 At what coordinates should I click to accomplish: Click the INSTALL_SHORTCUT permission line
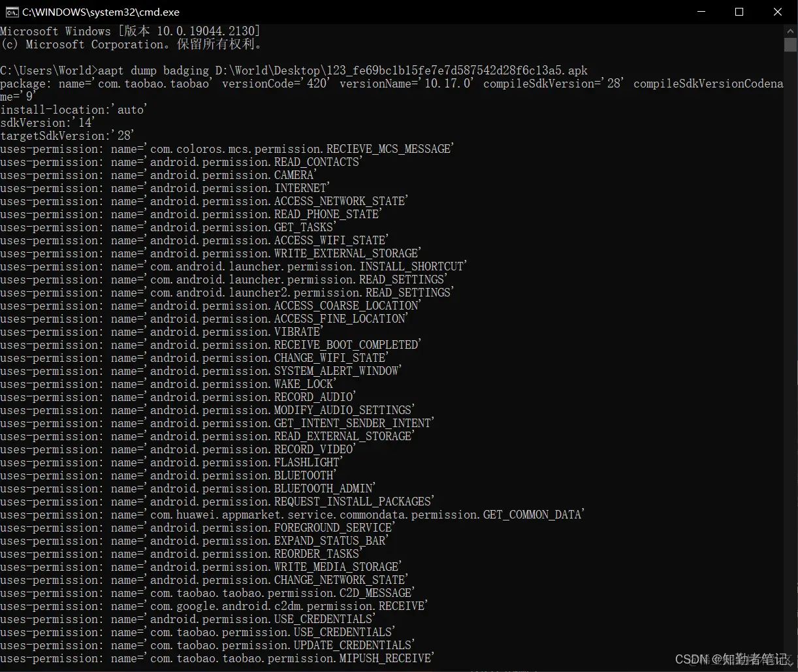233,266
